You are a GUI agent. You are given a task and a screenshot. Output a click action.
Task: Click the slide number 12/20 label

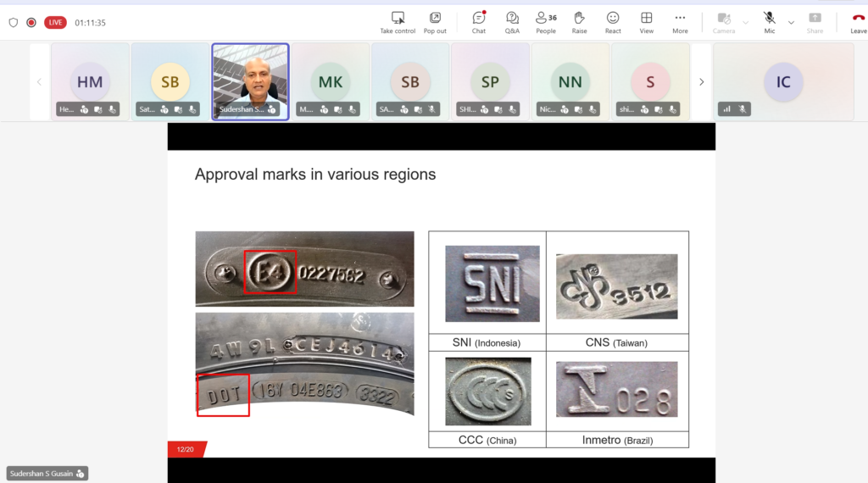[186, 449]
